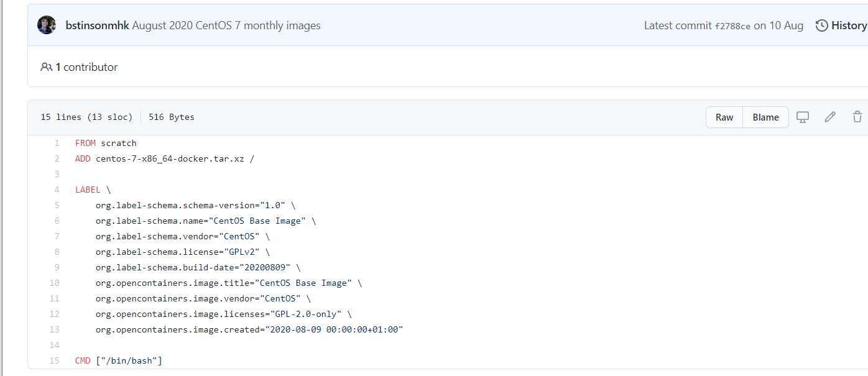Open the file History via clock icon
868x376 pixels.
822,25
